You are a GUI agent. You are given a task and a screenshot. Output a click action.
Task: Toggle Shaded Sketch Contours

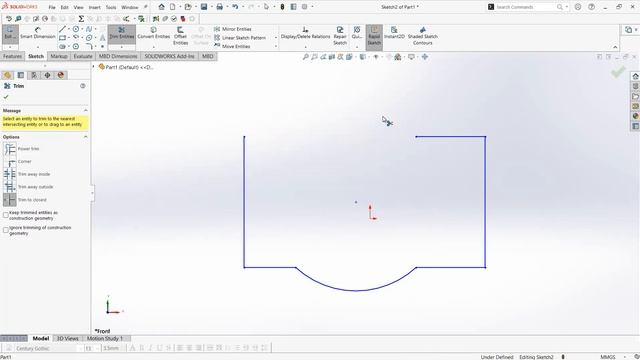click(422, 36)
